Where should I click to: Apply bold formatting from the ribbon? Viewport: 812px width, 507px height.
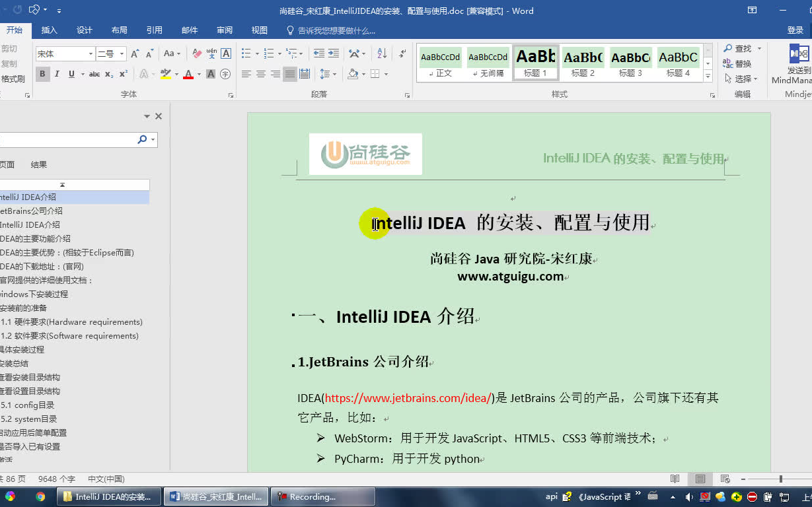[x=42, y=73]
